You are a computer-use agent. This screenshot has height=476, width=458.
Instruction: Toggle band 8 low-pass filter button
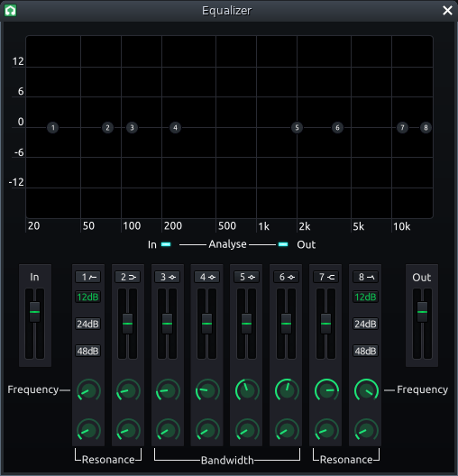(365, 277)
